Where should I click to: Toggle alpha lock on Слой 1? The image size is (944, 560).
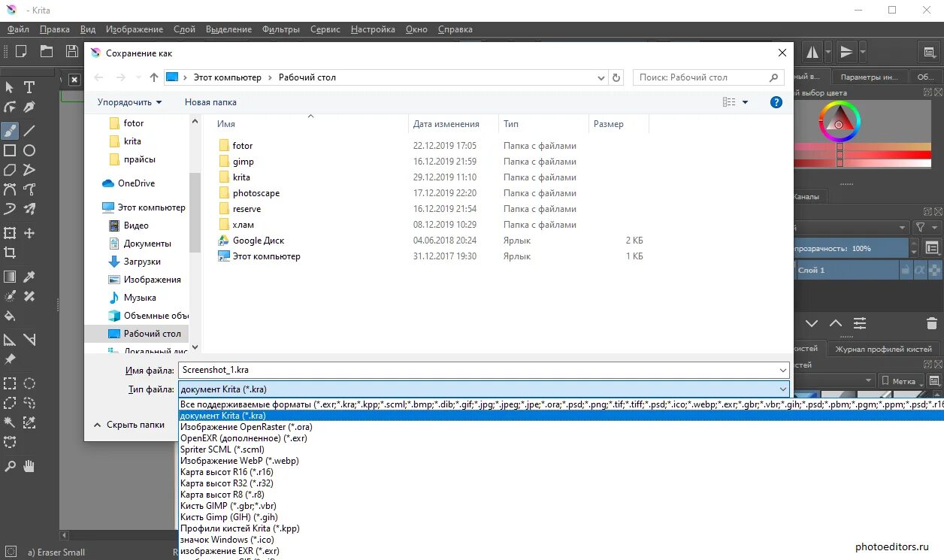[920, 270]
